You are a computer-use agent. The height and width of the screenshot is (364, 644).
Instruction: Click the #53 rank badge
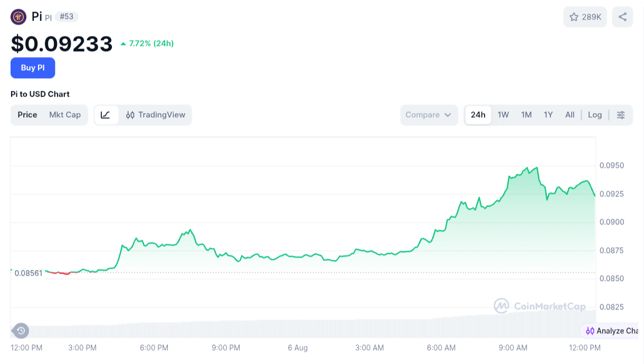67,17
